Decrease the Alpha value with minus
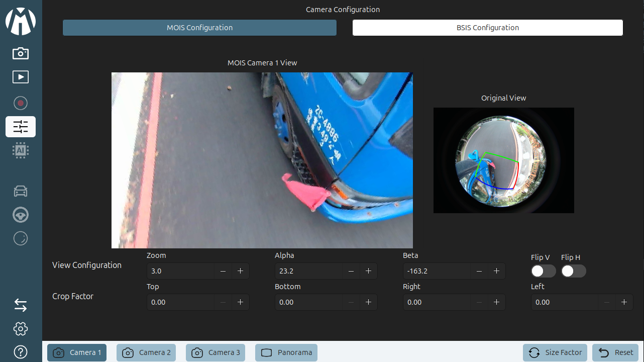644x362 pixels. pyautogui.click(x=351, y=271)
